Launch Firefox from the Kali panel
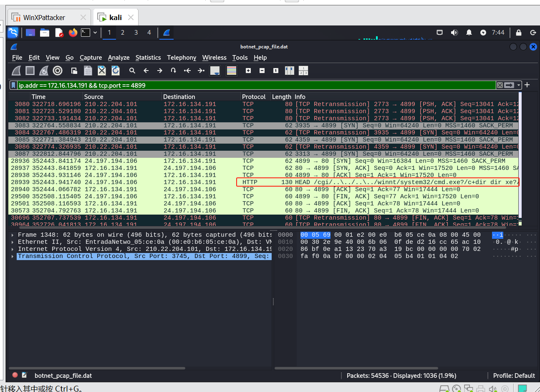 tap(73, 33)
